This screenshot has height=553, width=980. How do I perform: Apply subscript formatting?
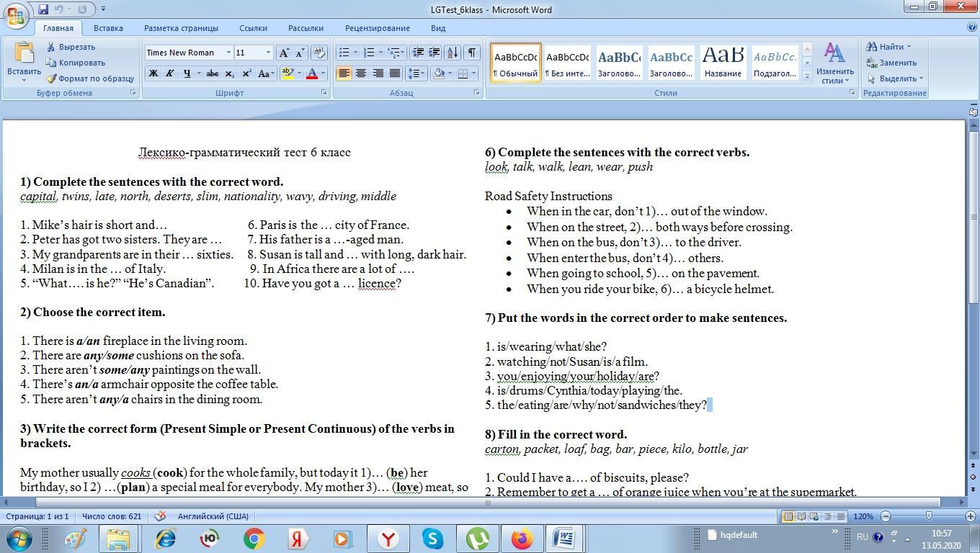[x=230, y=73]
